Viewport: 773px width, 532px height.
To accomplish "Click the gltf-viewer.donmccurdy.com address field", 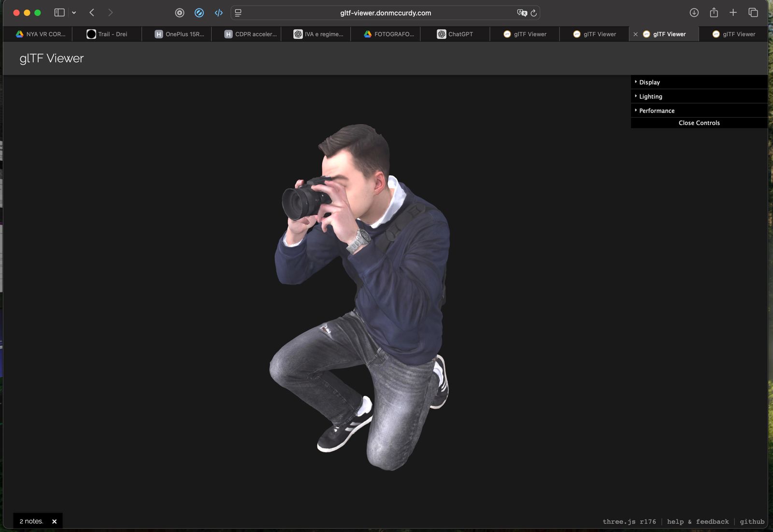I will 385,13.
